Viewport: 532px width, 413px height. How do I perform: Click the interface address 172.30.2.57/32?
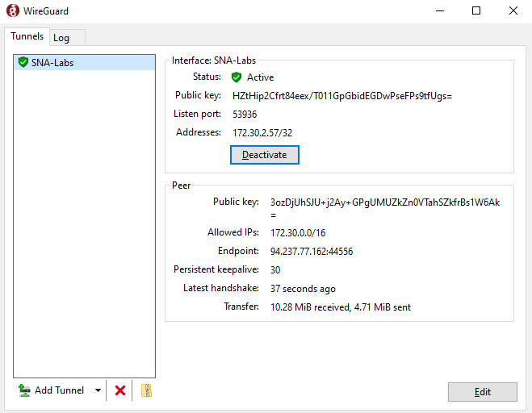click(x=262, y=132)
